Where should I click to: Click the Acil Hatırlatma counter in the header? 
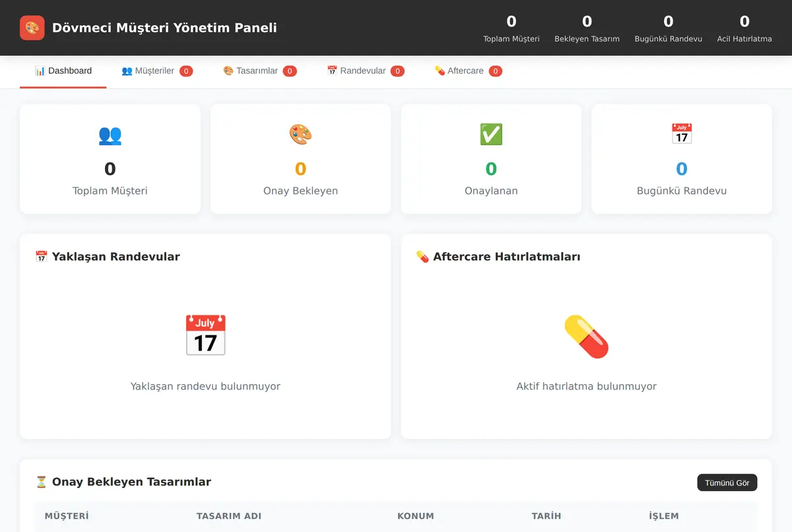coord(744,28)
